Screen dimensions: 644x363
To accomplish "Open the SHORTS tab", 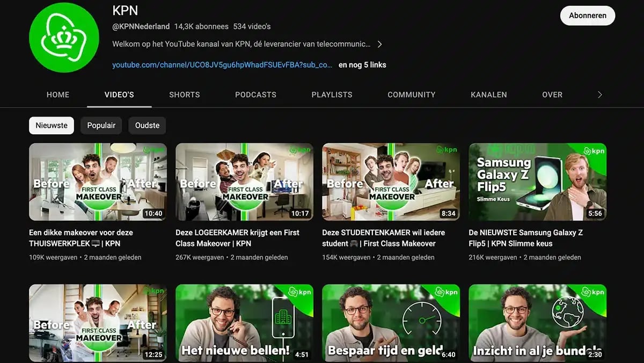I will pyautogui.click(x=185, y=95).
